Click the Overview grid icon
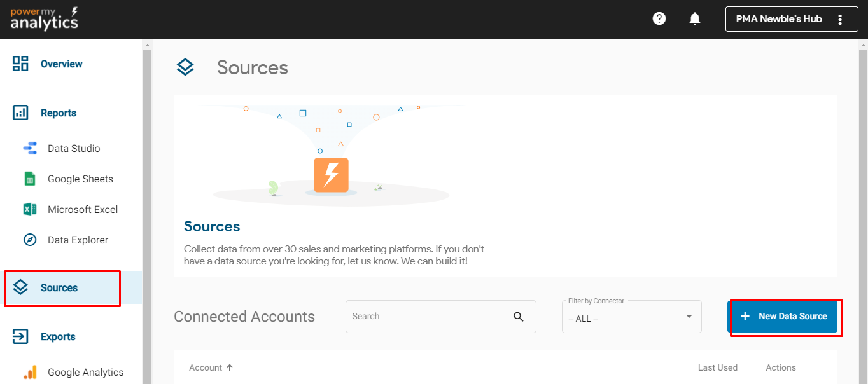The image size is (868, 384). coord(20,64)
